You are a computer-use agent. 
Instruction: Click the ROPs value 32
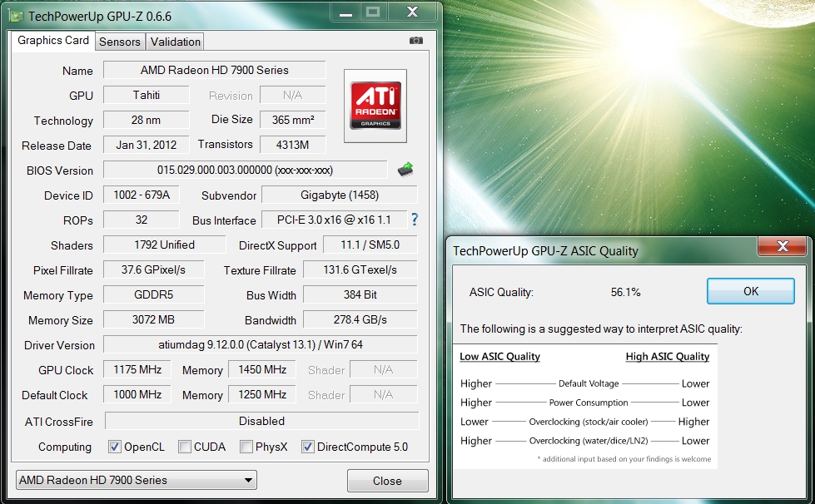coord(142,220)
